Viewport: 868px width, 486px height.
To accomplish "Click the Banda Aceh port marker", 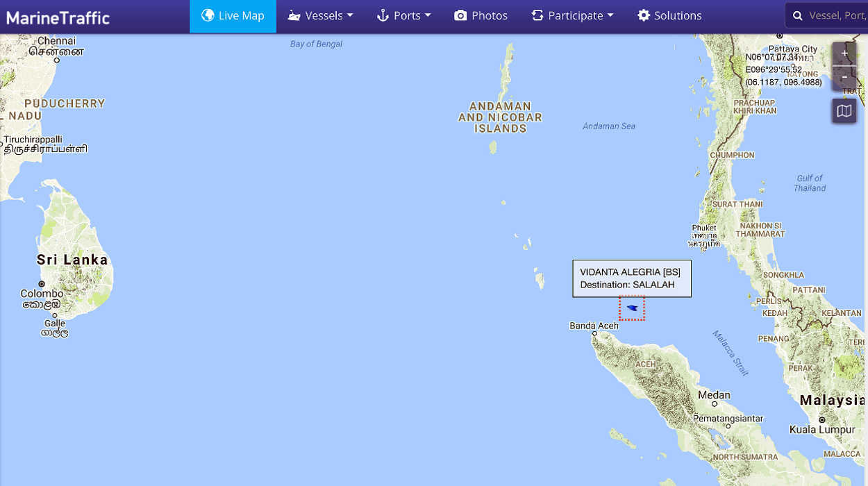I will point(594,334).
